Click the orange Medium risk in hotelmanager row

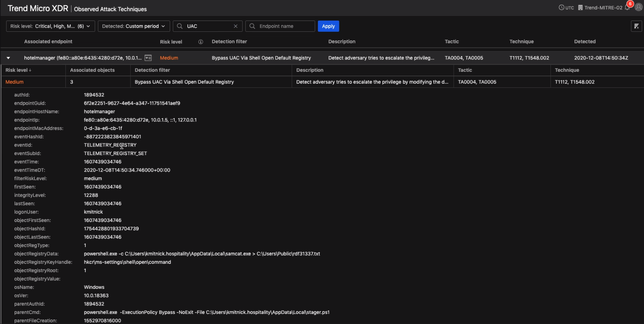point(169,58)
